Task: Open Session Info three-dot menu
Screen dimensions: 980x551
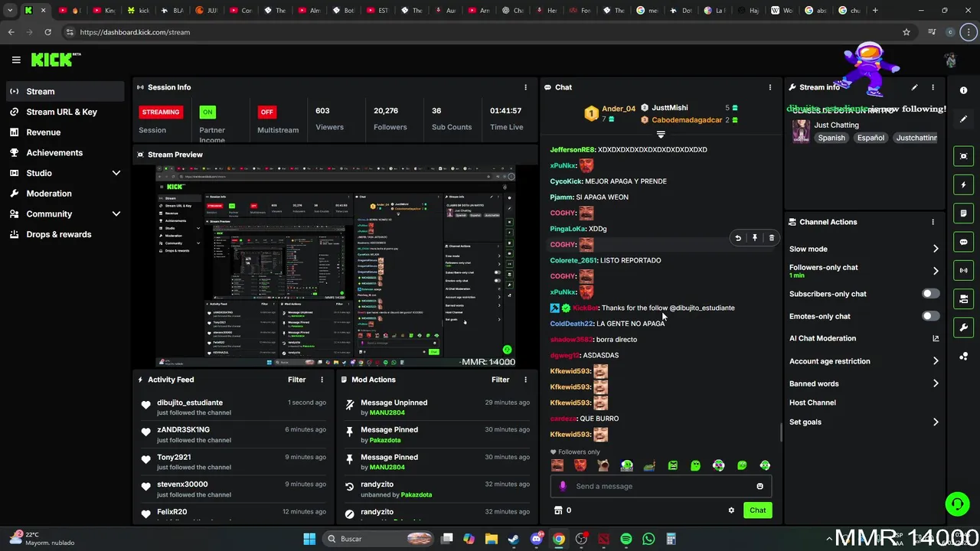Action: (x=525, y=87)
